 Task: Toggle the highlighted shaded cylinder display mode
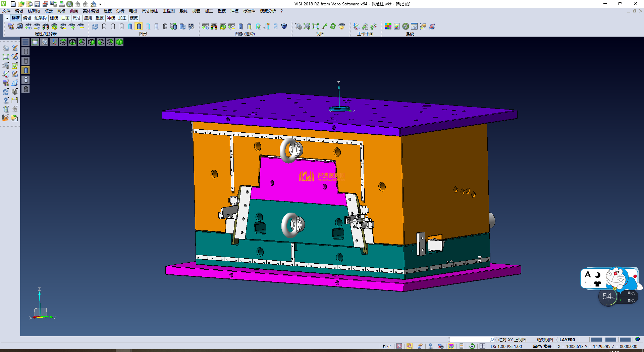(139, 26)
